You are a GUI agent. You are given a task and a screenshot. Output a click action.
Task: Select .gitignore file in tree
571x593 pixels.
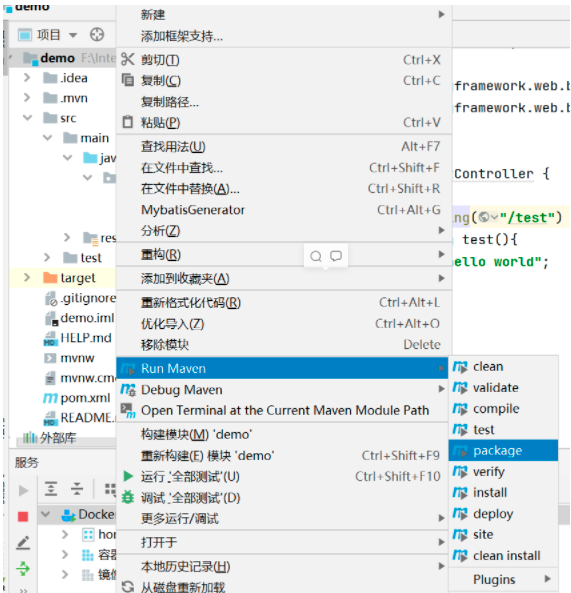[89, 298]
